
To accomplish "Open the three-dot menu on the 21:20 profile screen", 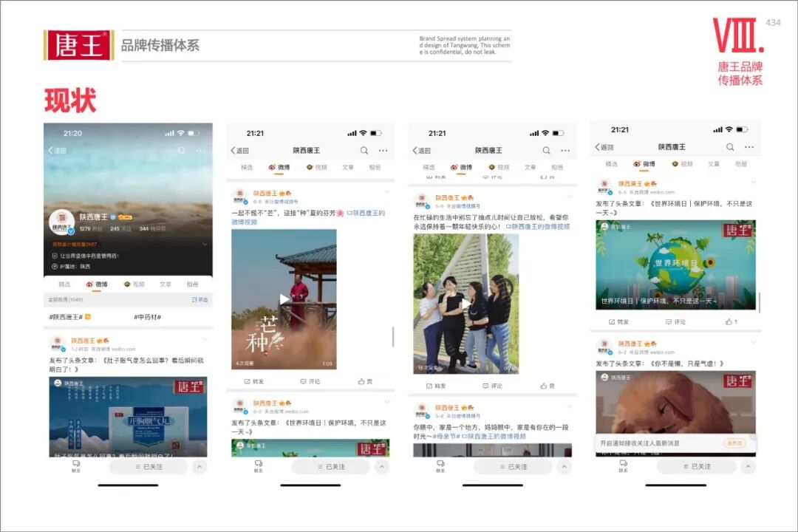I will (x=200, y=151).
